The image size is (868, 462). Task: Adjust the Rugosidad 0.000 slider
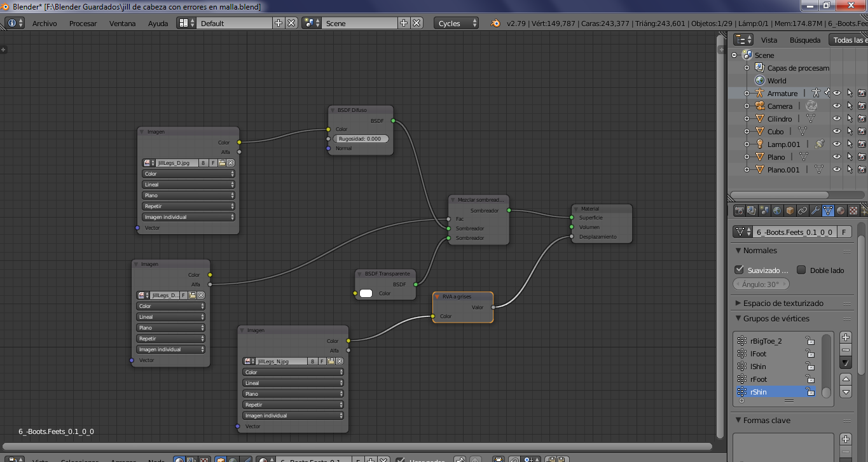(x=361, y=139)
